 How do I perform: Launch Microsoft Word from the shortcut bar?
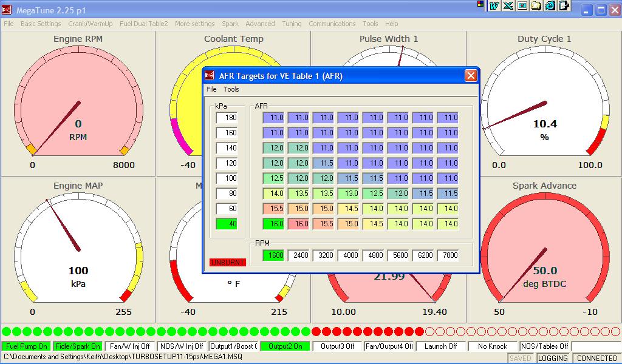pos(494,5)
